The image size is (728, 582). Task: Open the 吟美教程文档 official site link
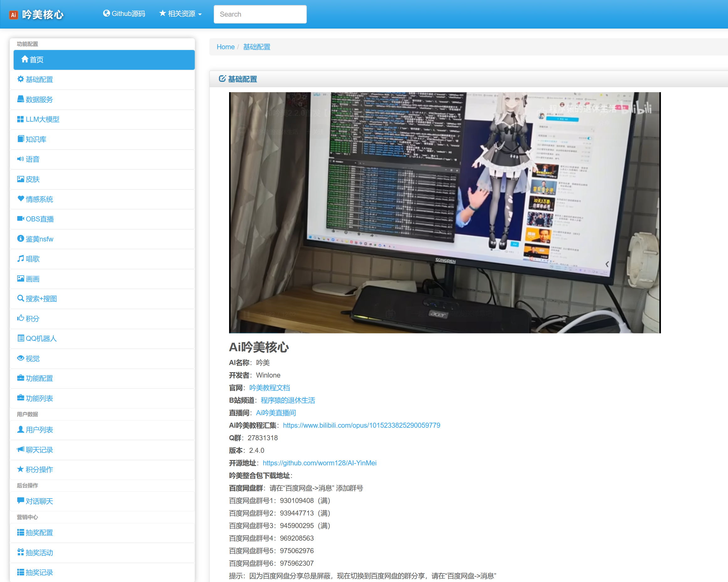(270, 388)
